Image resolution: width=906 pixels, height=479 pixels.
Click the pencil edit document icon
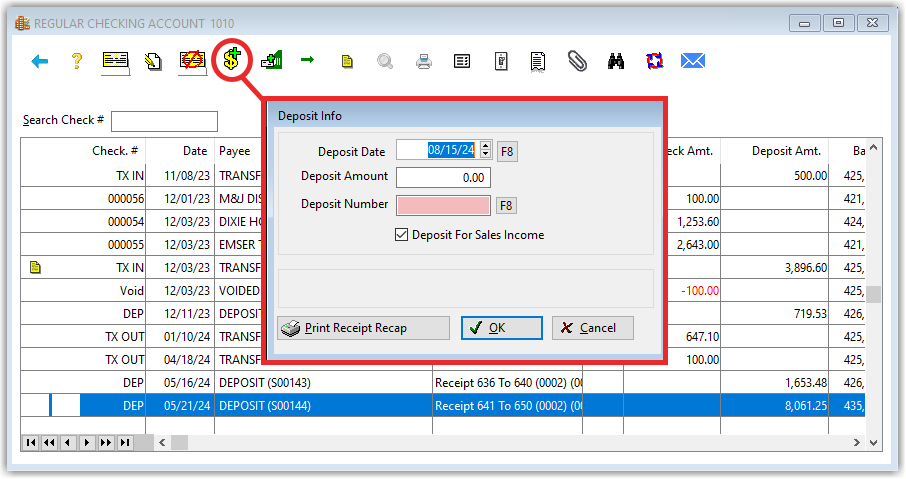153,61
